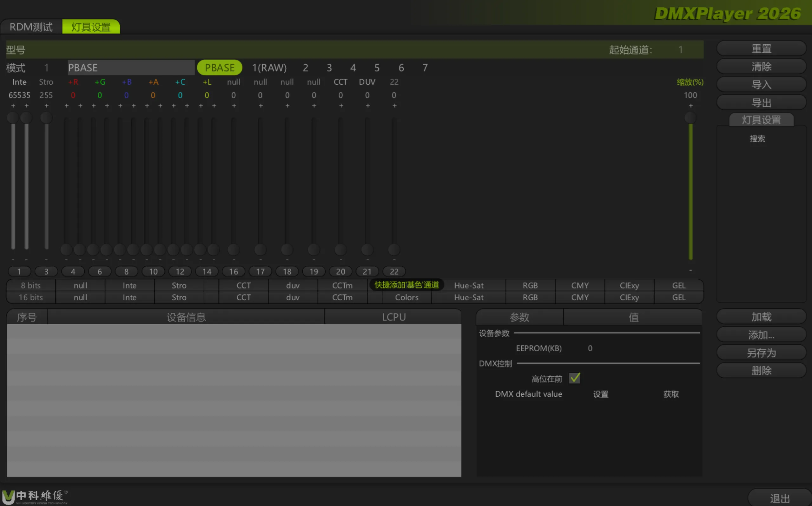812x506 pixels.
Task: Add a 16 bits RGB channel
Action: point(530,297)
